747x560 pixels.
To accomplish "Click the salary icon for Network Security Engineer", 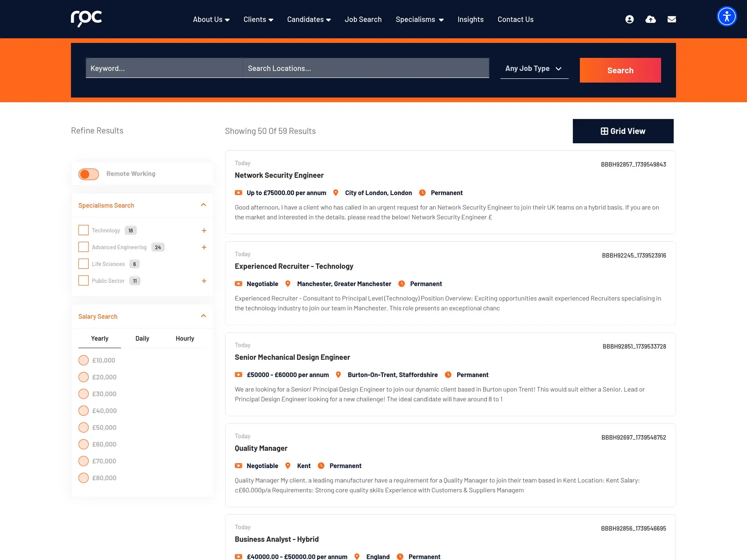I will click(x=239, y=193).
